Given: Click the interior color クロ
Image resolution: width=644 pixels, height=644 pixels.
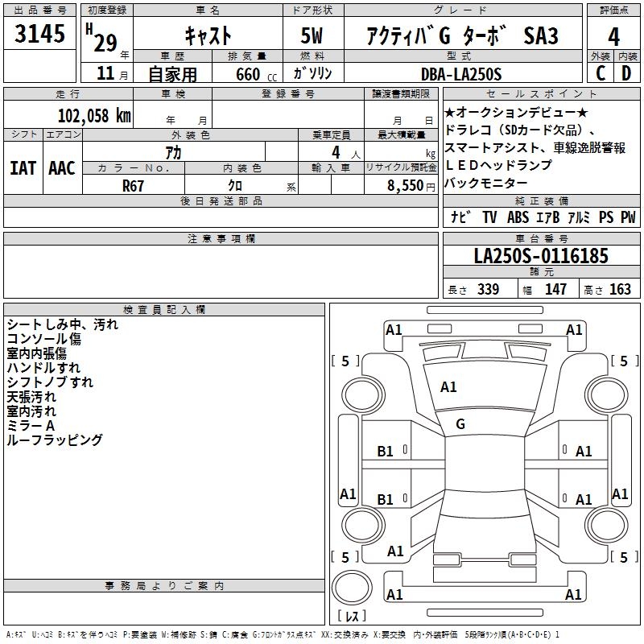Looking at the screenshot, I should point(235,186).
